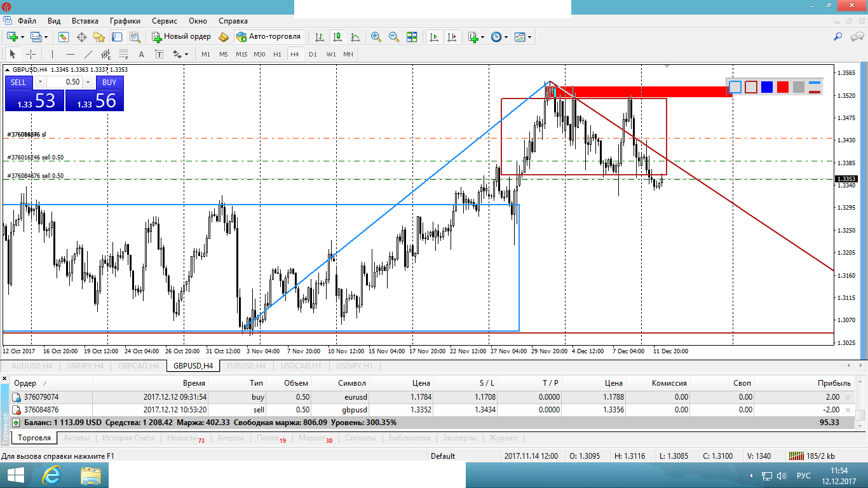Select the Crosshair tool
Viewport: 868px width, 488px height.
point(30,54)
